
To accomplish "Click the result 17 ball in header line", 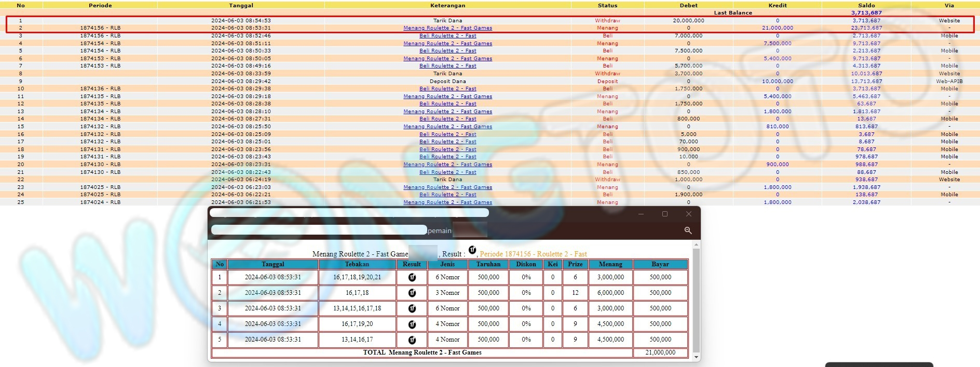I will [472, 251].
